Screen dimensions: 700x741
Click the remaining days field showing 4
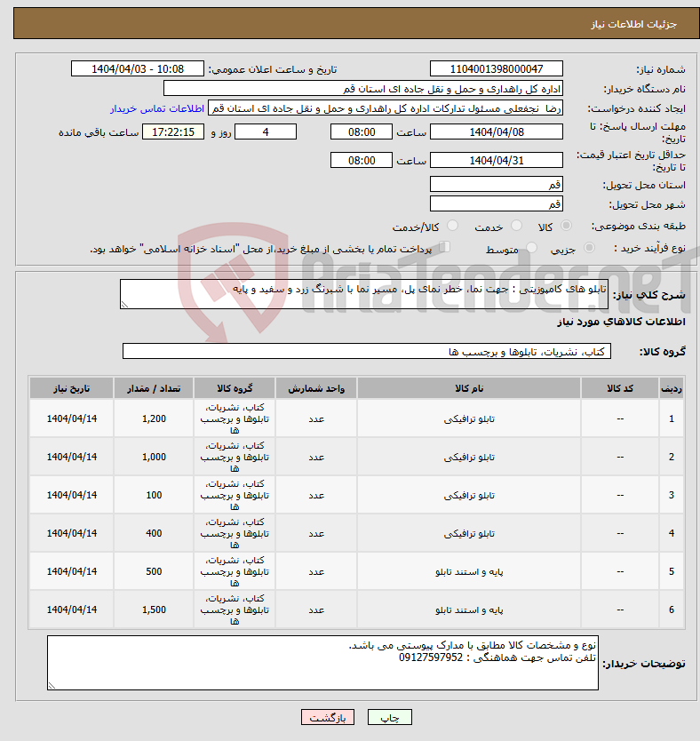pyautogui.click(x=266, y=131)
